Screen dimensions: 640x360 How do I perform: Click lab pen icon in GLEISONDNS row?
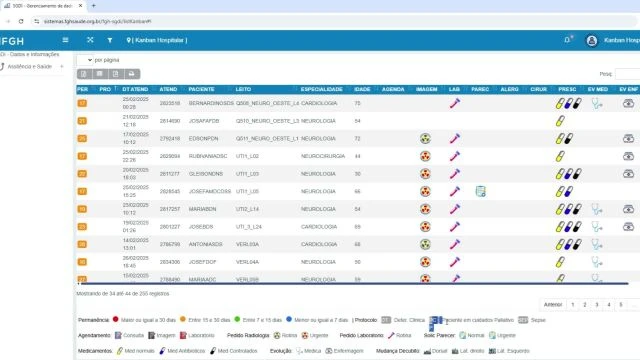point(455,174)
